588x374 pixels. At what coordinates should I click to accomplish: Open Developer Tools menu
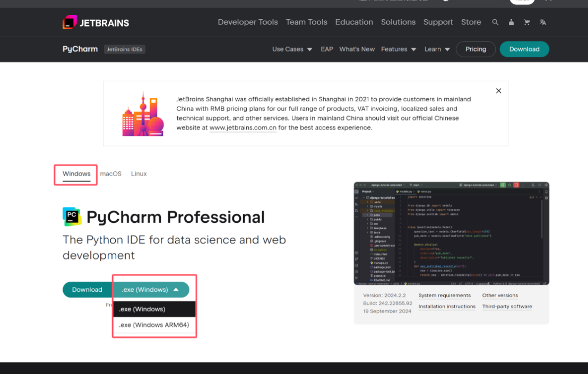coord(248,22)
